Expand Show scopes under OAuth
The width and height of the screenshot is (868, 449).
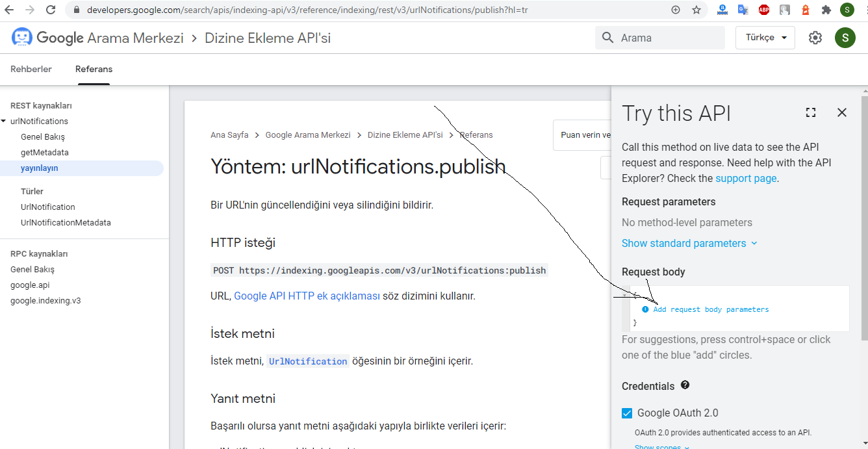click(662, 446)
